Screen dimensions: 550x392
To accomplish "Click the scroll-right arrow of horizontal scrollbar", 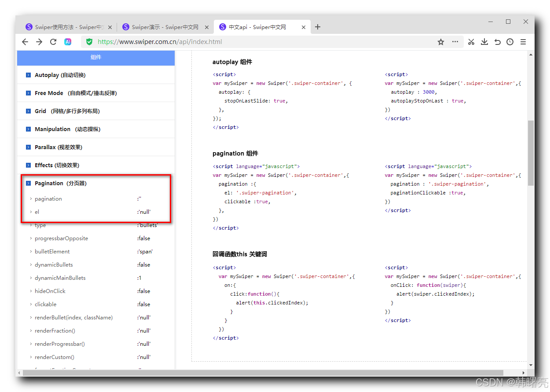I will (524, 373).
